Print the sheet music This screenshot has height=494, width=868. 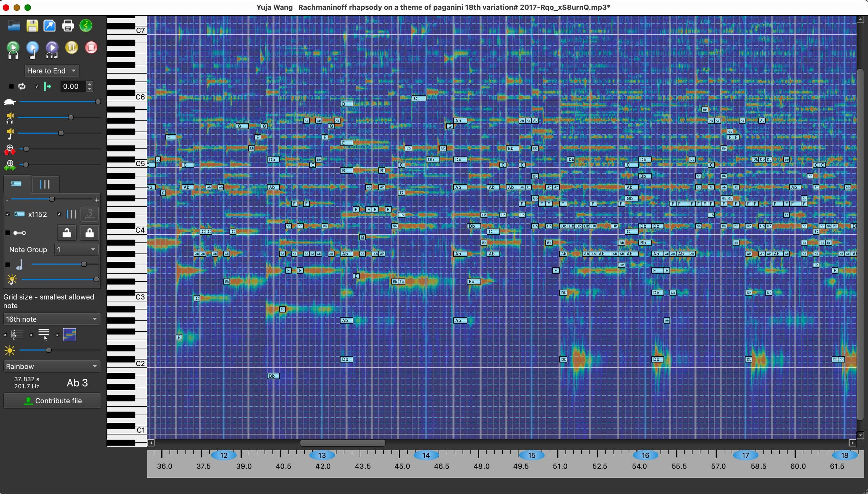pos(68,26)
